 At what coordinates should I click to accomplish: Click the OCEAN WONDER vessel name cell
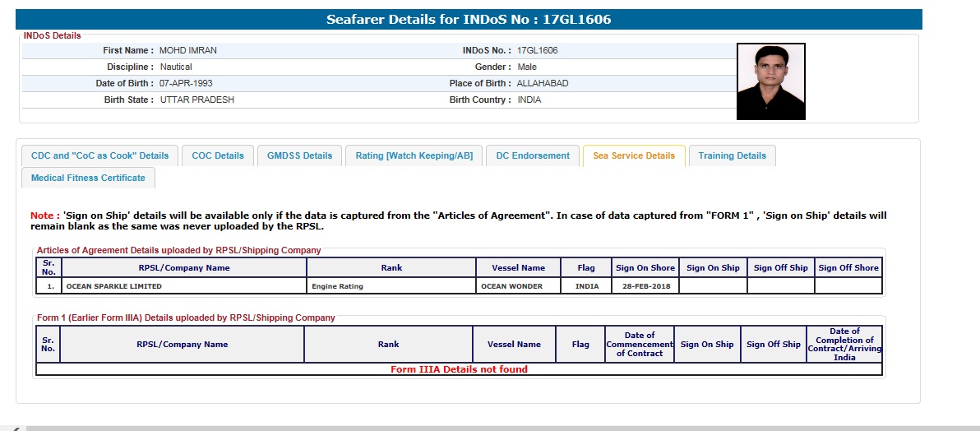pos(518,286)
